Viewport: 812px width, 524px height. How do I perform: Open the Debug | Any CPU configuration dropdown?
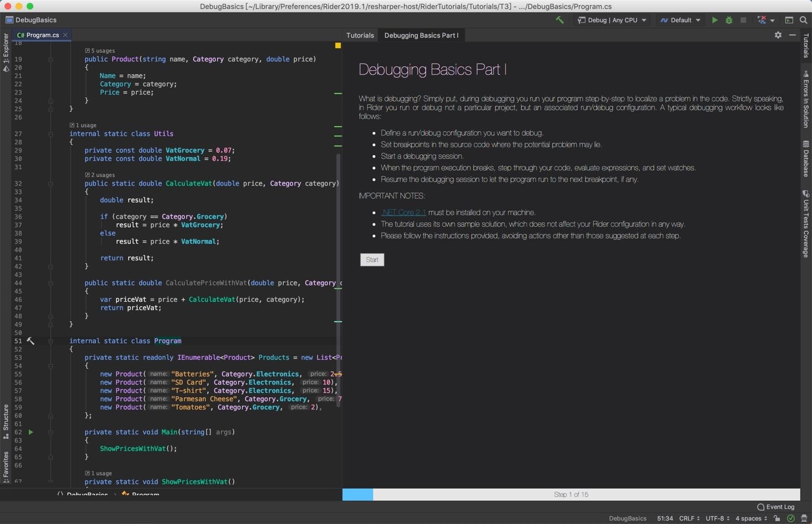click(x=612, y=20)
